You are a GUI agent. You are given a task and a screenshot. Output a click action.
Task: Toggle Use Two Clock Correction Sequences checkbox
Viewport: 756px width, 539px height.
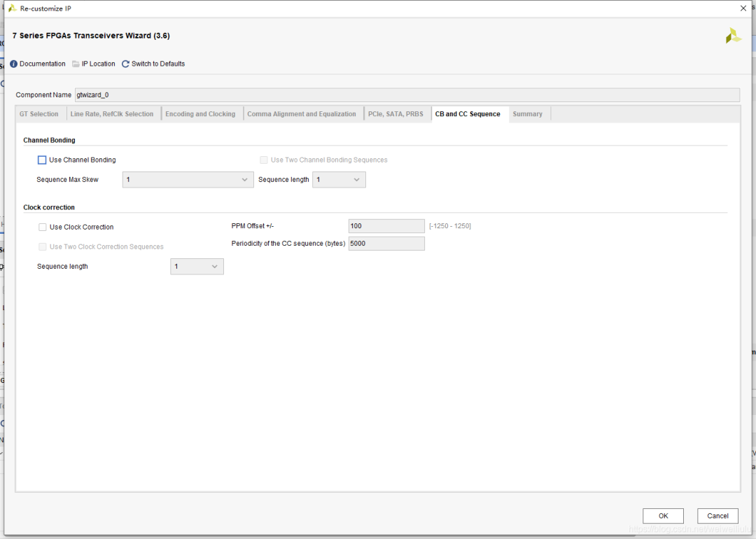(43, 247)
